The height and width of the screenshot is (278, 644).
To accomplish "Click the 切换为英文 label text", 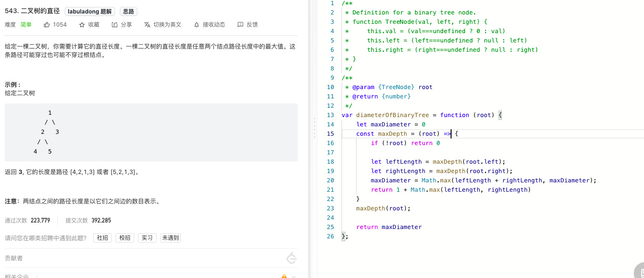I will [x=167, y=25].
